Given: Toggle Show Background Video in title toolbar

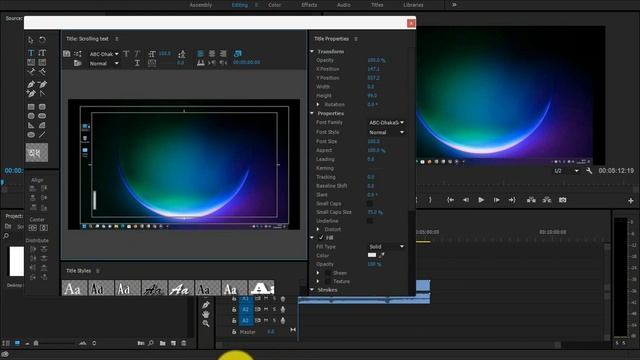Looking at the screenshot, I should (238, 53).
